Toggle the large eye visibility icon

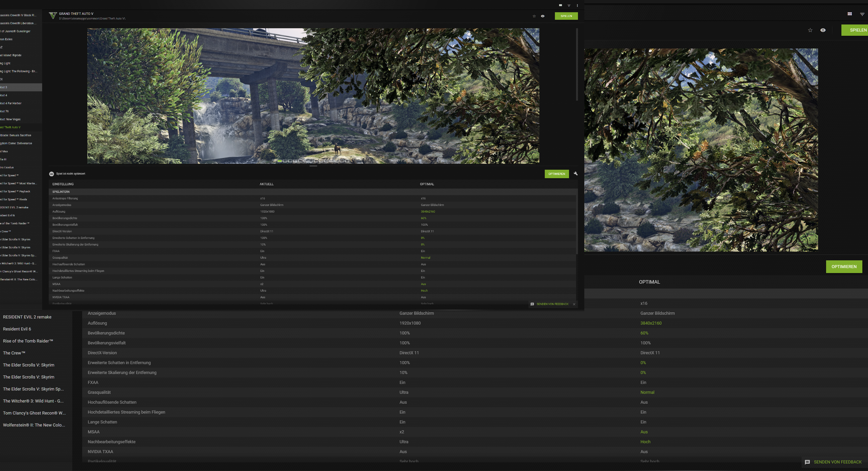823,30
